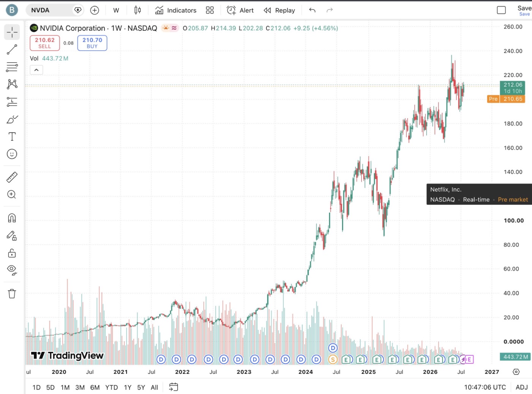Switch to 6M date range

95,388
